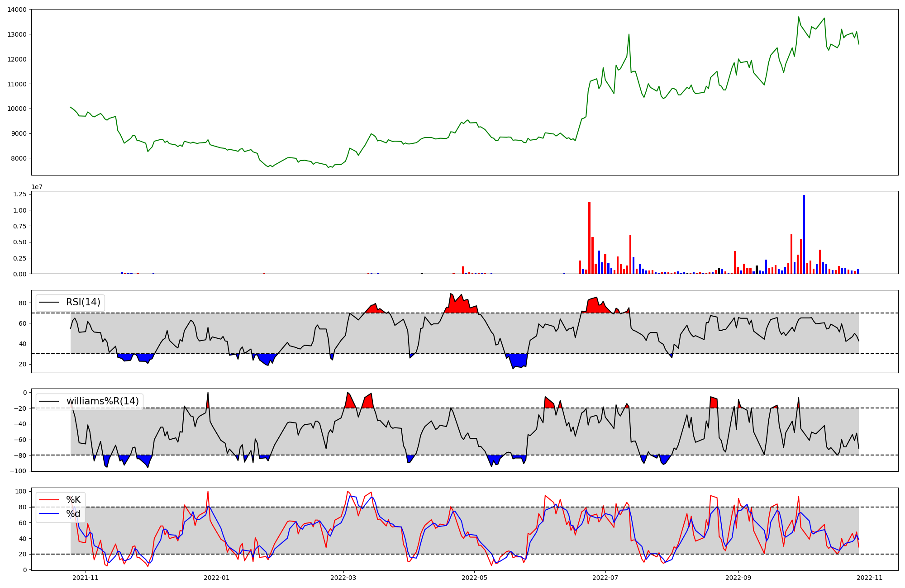Screen dimensions: 905x588
Task: Click the 2022-03 date axis label
Action: click(x=343, y=578)
